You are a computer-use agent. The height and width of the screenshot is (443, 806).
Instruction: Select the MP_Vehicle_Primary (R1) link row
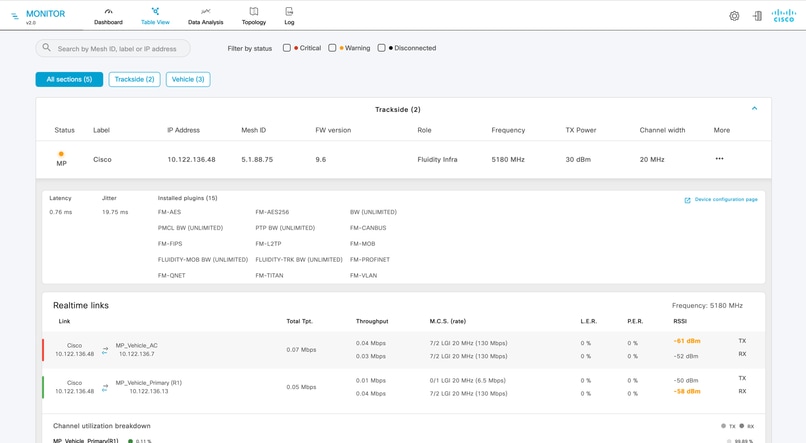403,387
